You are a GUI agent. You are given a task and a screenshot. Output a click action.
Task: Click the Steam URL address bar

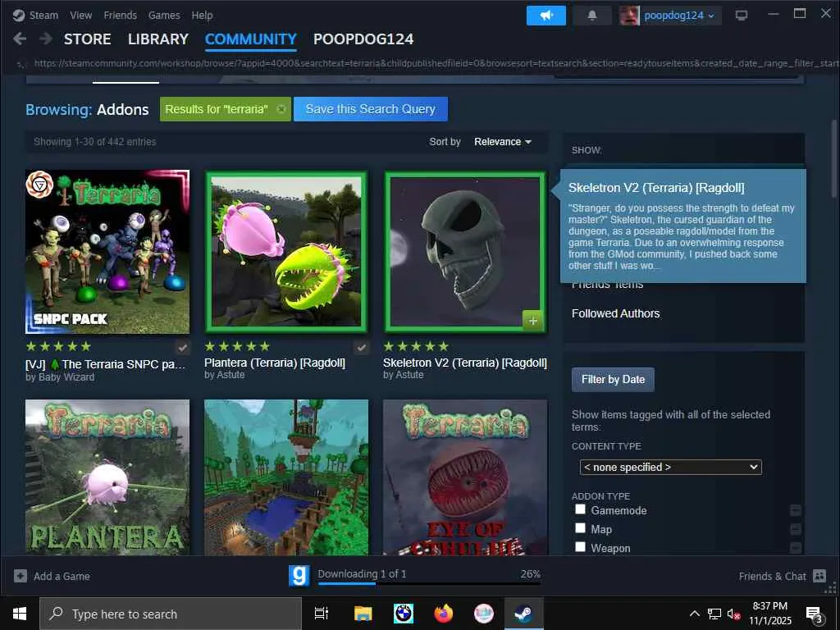[x=436, y=63]
